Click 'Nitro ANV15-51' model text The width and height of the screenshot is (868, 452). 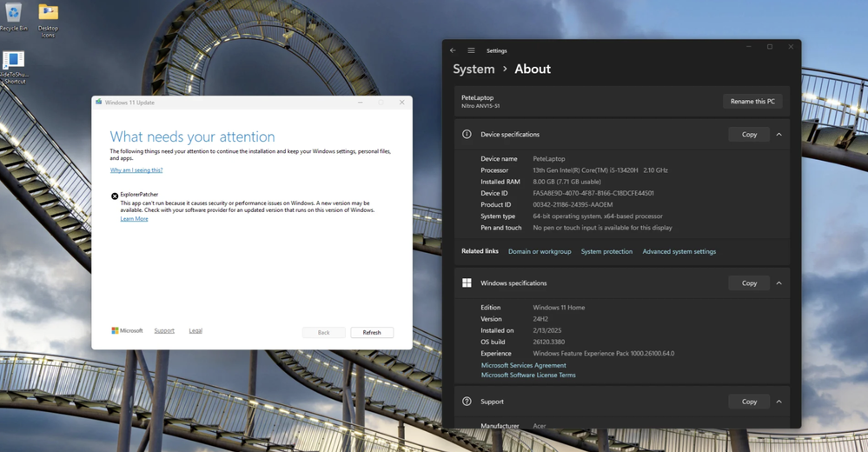click(x=480, y=106)
